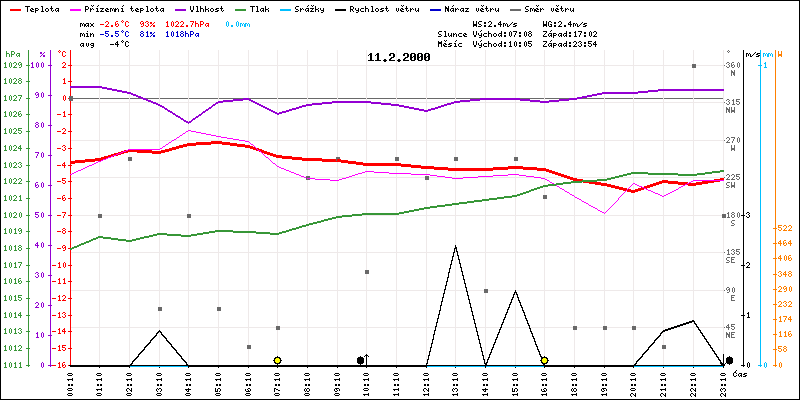The width and height of the screenshot is (800, 400).
Task: Click the hPa unit label on pressure axis
Action: pyautogui.click(x=11, y=53)
